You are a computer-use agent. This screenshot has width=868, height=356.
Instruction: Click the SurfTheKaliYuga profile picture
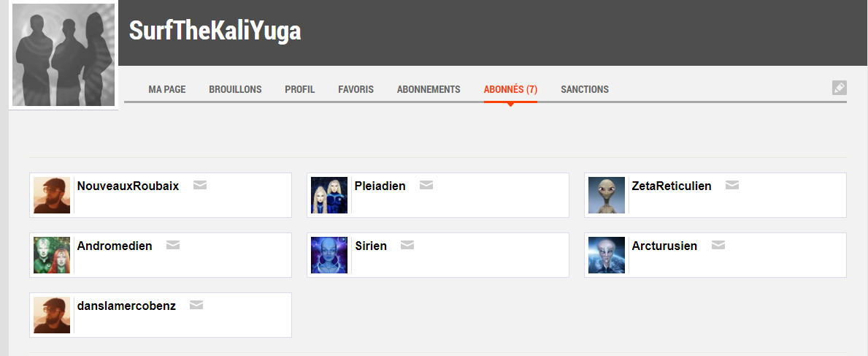tap(64, 56)
